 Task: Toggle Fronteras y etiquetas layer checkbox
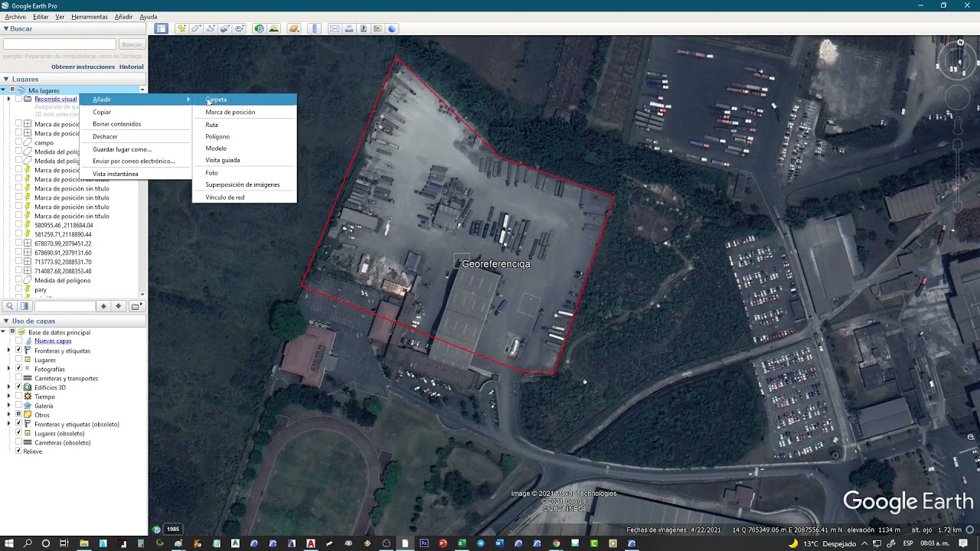(x=18, y=350)
